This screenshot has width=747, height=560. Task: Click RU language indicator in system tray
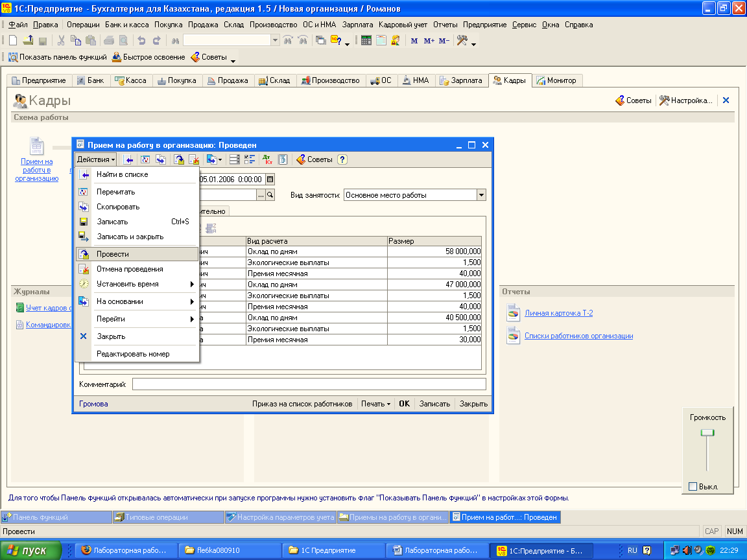(632, 550)
